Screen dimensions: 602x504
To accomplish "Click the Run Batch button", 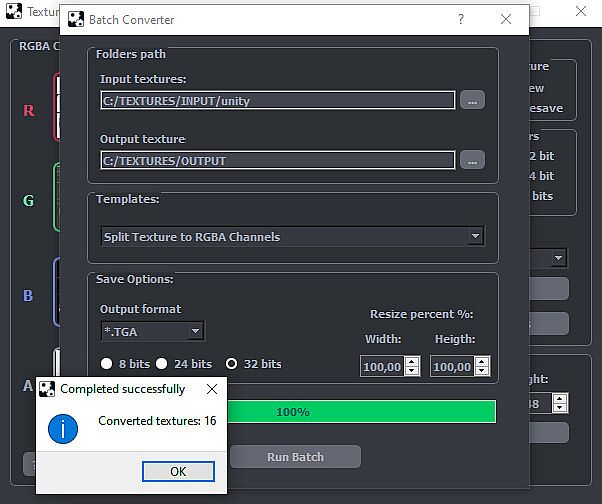I will point(295,457).
